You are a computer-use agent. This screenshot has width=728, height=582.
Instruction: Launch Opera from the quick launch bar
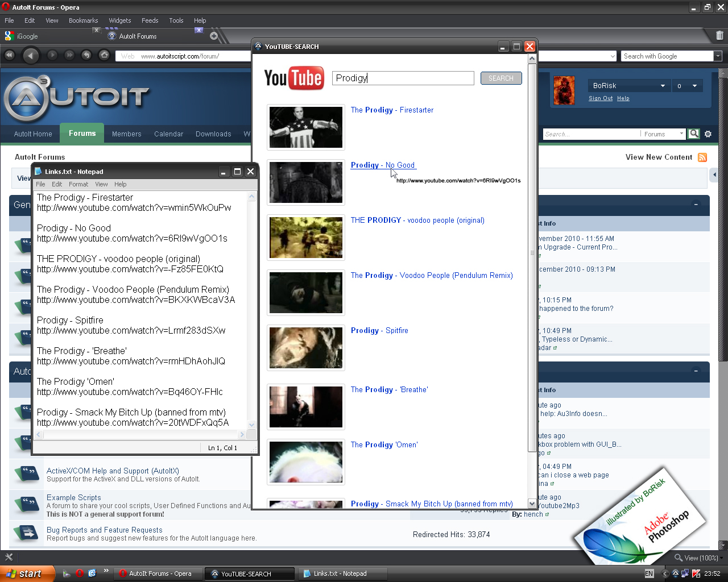click(x=80, y=573)
